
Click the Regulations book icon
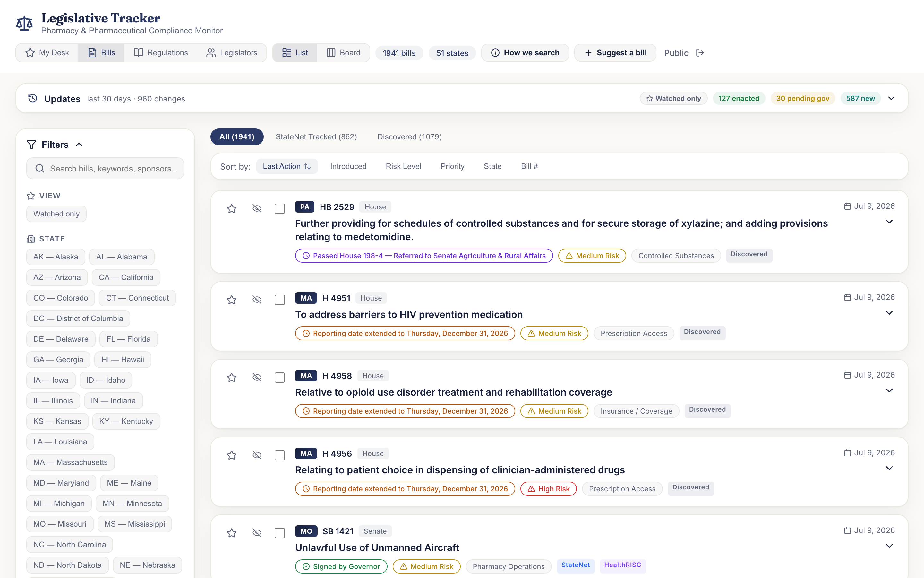[139, 53]
